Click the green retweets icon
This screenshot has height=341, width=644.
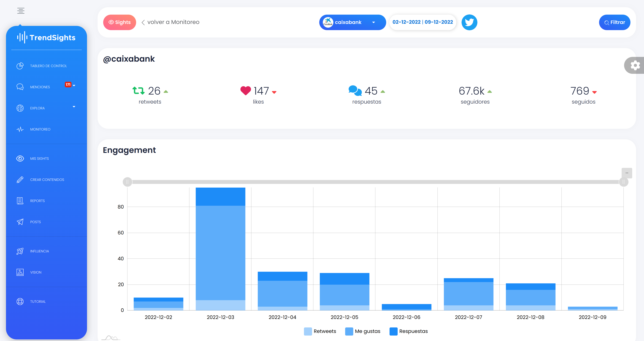pyautogui.click(x=138, y=91)
